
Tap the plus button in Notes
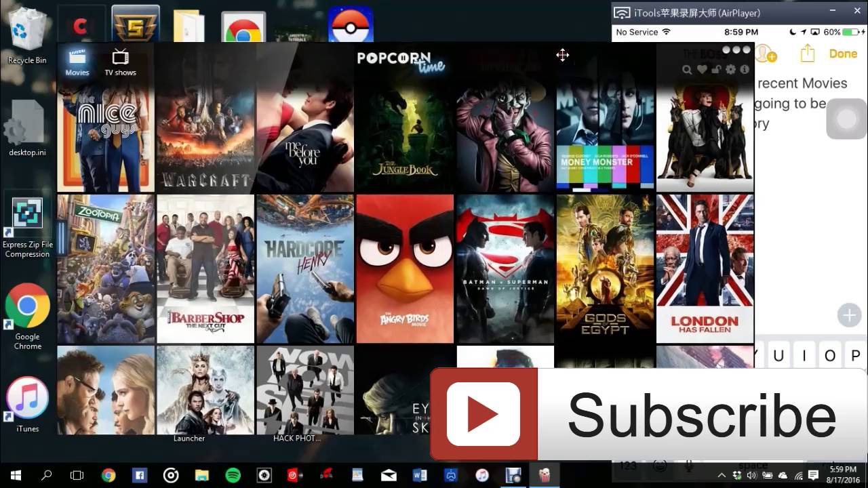coord(848,314)
